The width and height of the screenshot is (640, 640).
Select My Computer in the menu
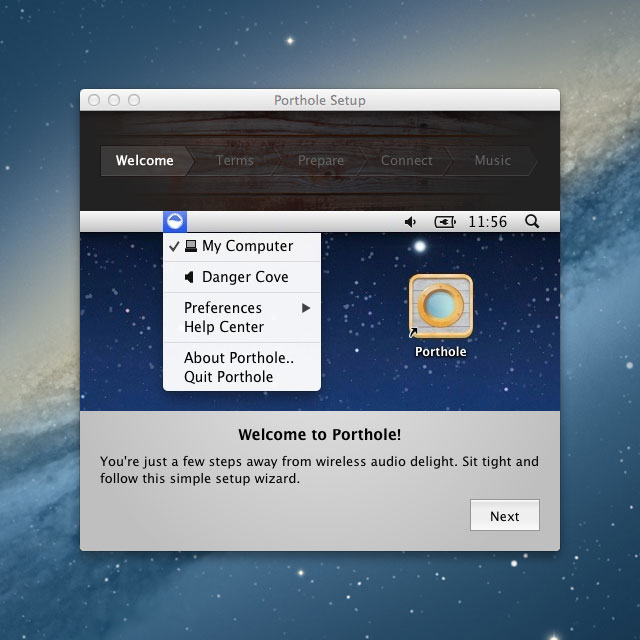[242, 246]
